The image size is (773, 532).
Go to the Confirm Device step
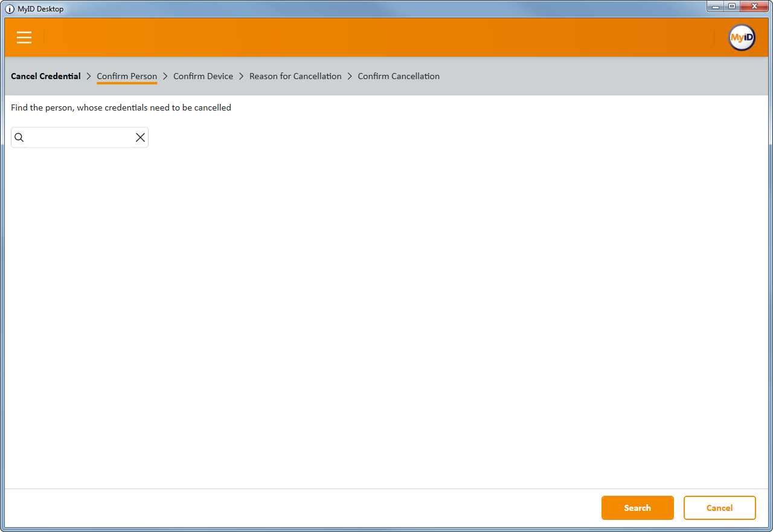[x=203, y=76]
